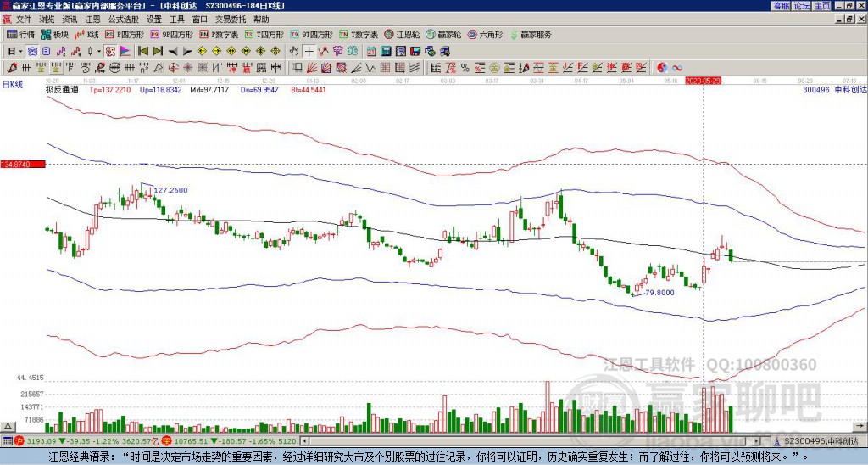Step chart right with black arrow
This screenshot has height=465, width=868.
(187, 52)
